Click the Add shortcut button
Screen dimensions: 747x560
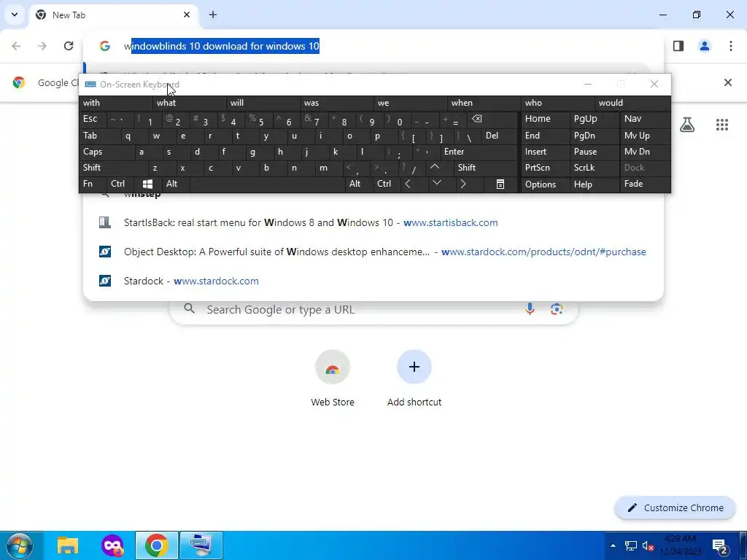(x=414, y=378)
